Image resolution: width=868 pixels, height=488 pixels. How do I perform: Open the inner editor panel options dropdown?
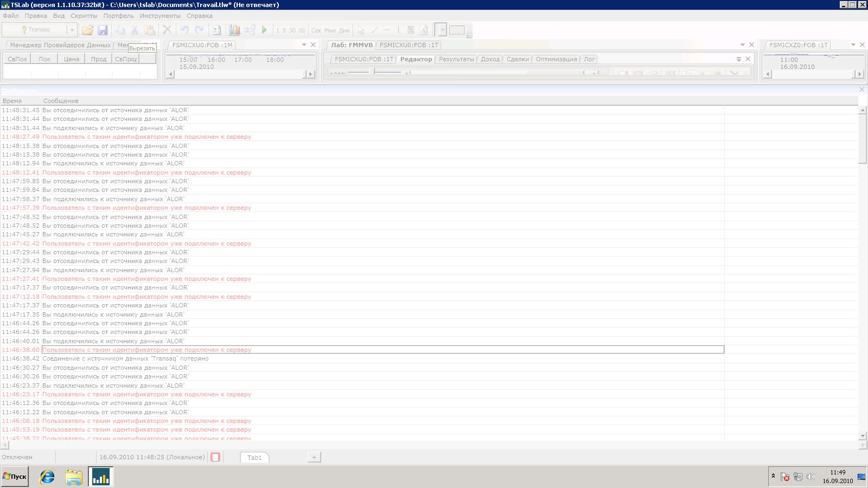(739, 59)
